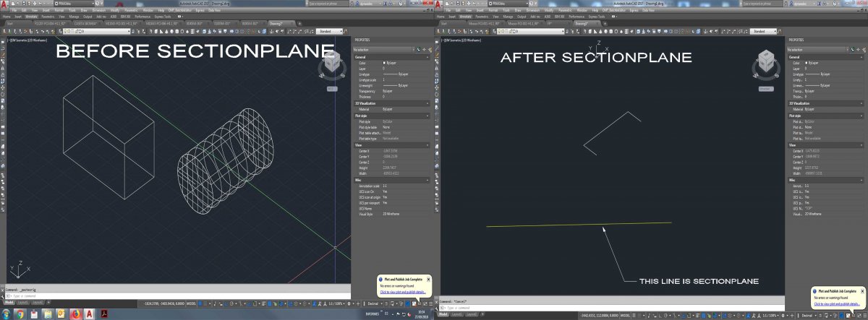The image size is (868, 320).
Task: Switch to the Home ribbon tab in left window
Action: [7, 17]
